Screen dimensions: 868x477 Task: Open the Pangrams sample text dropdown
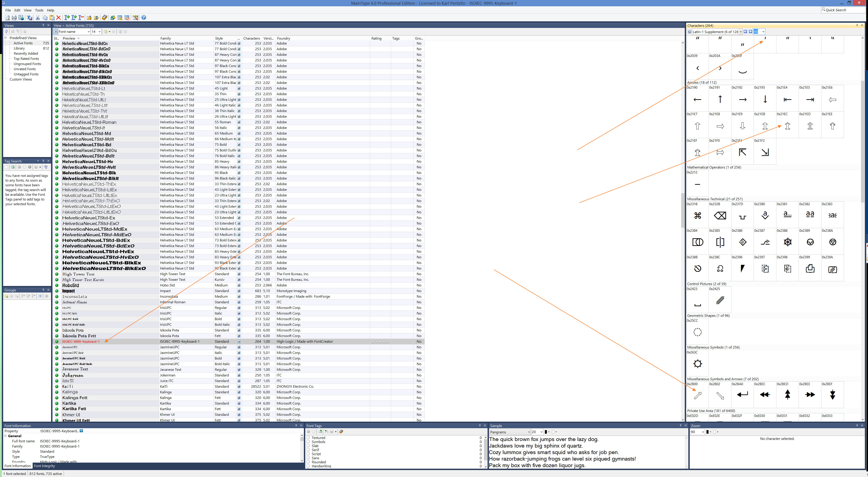(529, 432)
